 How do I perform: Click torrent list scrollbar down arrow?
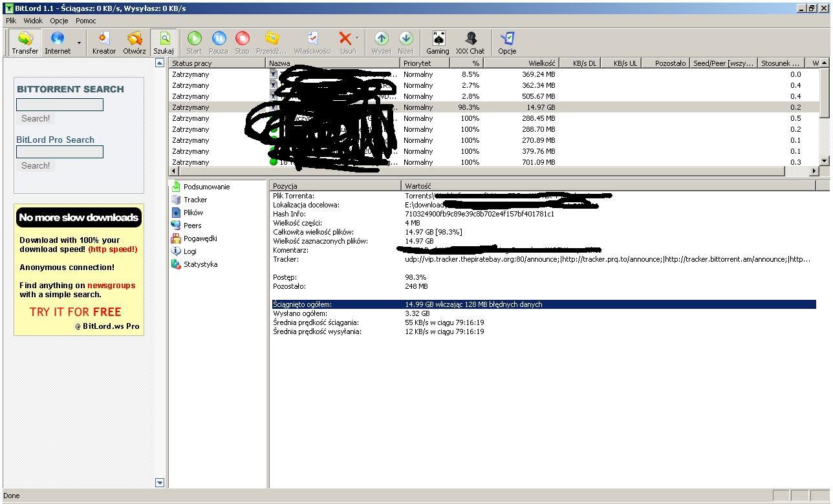click(824, 161)
